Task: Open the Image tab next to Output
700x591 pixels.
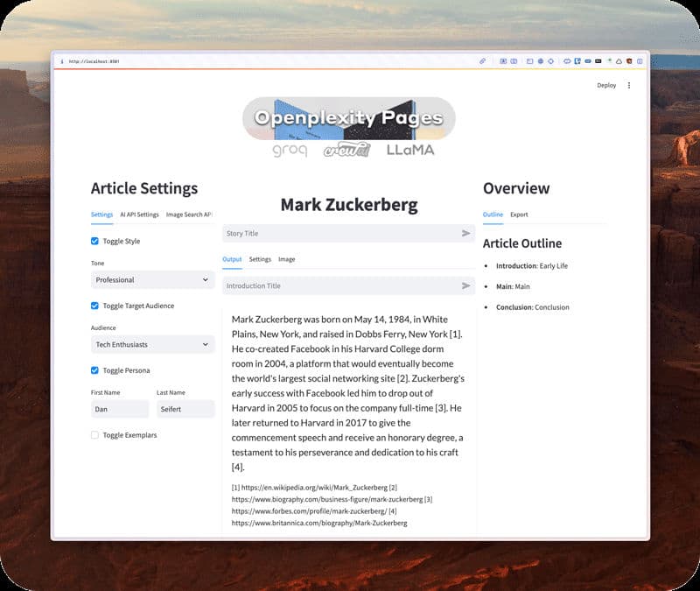Action: 286,259
